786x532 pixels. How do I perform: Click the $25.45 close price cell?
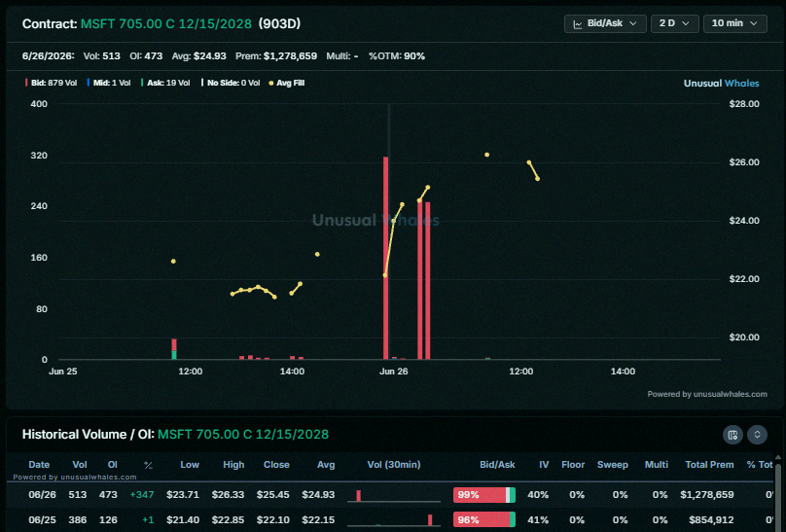272,495
